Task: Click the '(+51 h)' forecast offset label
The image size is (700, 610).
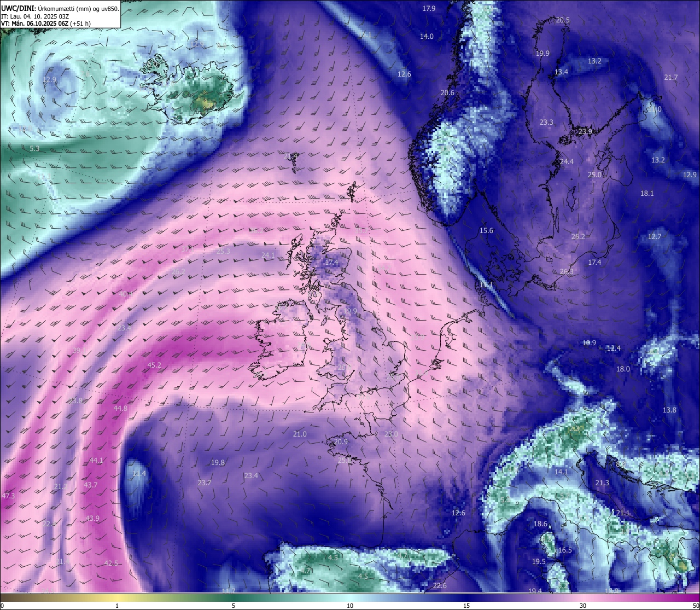Action: click(80, 24)
